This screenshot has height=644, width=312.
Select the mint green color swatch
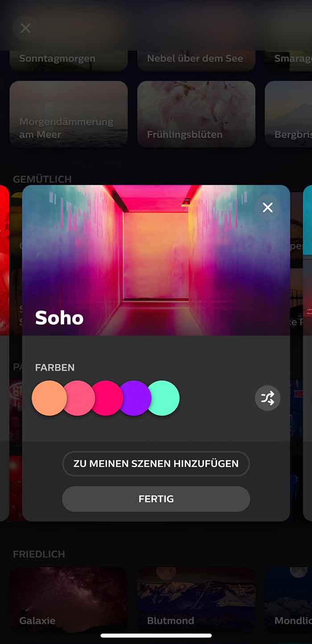(163, 398)
